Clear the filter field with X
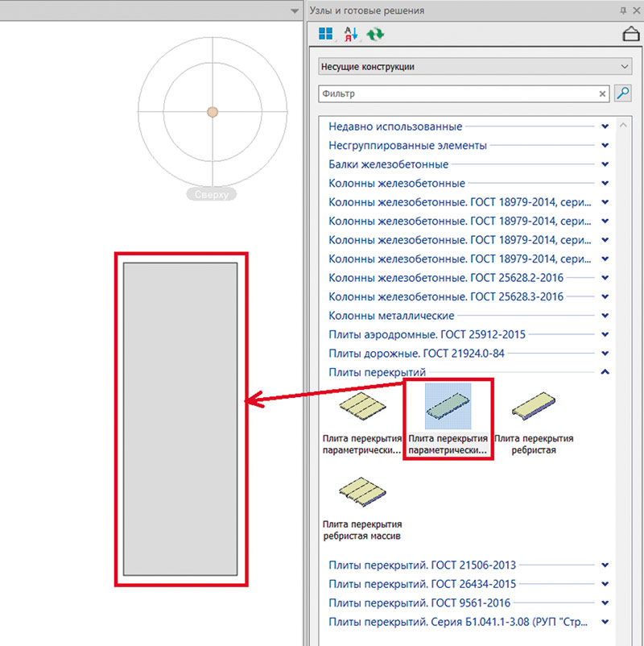The width and height of the screenshot is (644, 646). coord(603,94)
